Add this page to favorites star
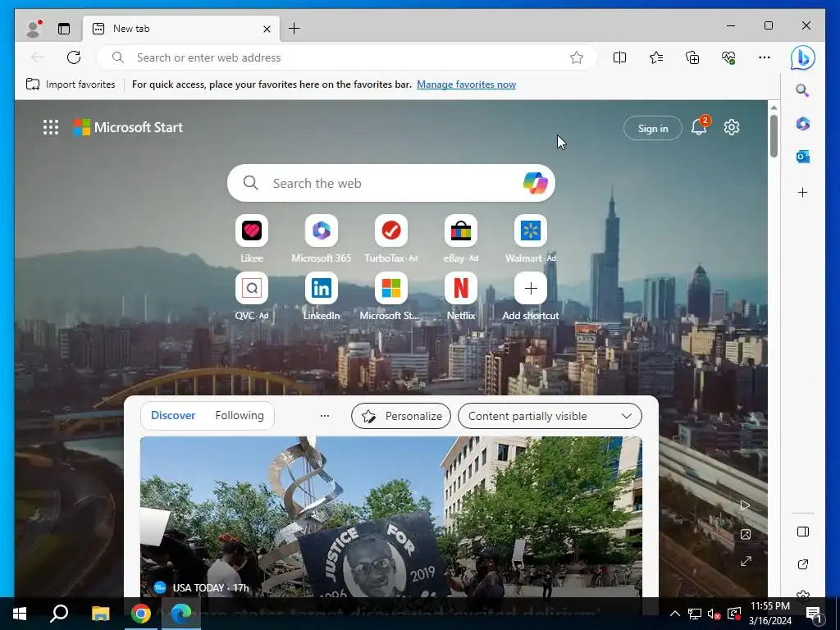This screenshot has width=840, height=630. pos(577,57)
